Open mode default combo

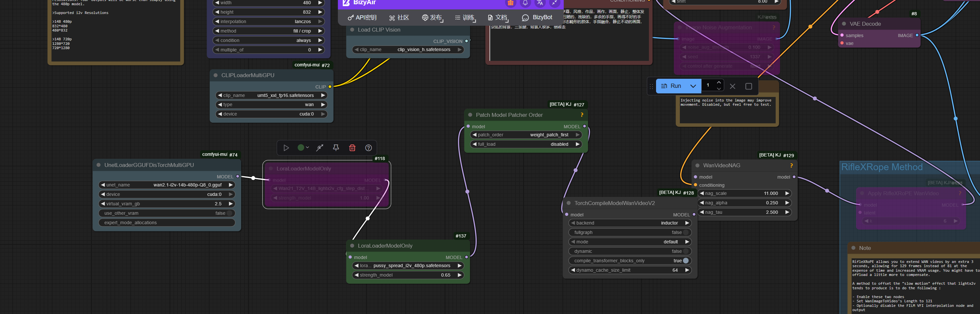pyautogui.click(x=630, y=242)
